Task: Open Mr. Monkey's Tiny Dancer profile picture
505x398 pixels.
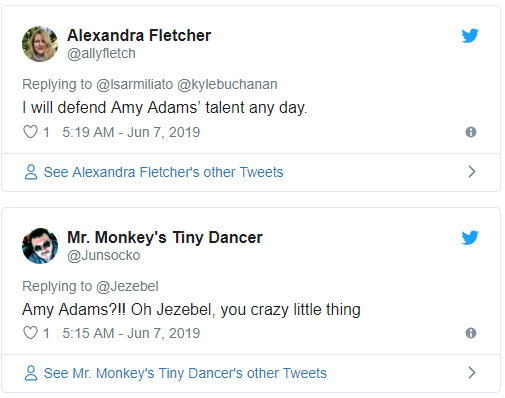Action: point(40,246)
